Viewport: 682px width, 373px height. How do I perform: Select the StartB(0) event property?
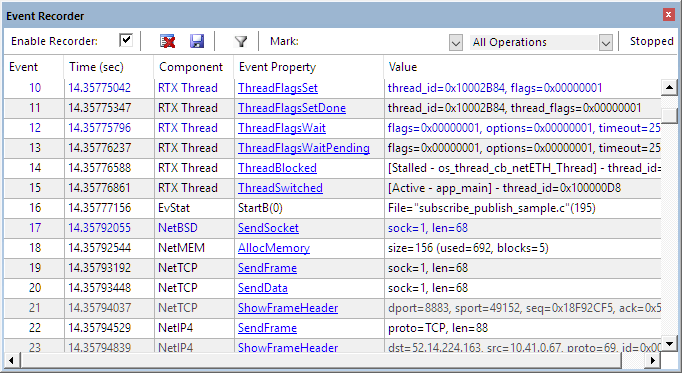(x=260, y=208)
